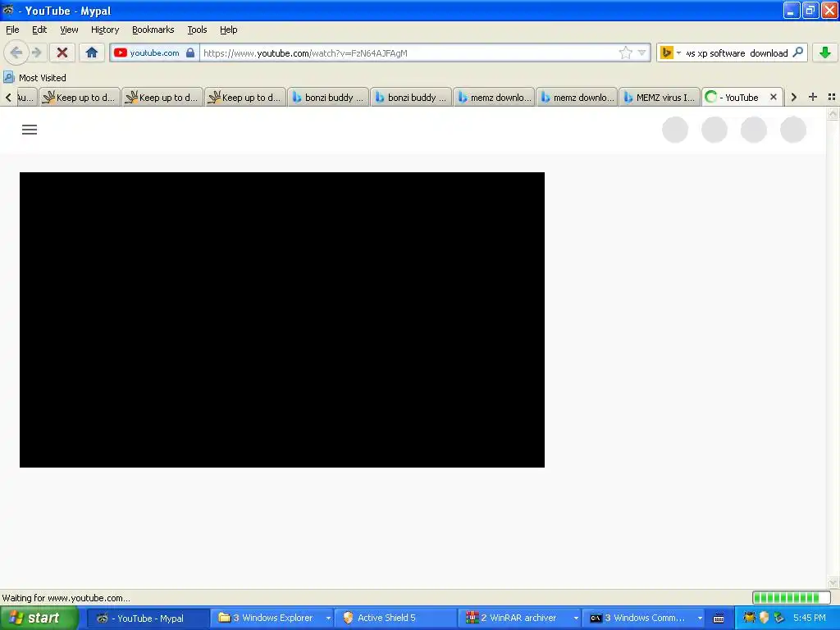Click the green page loading progress bar
The height and width of the screenshot is (630, 840).
point(791,597)
